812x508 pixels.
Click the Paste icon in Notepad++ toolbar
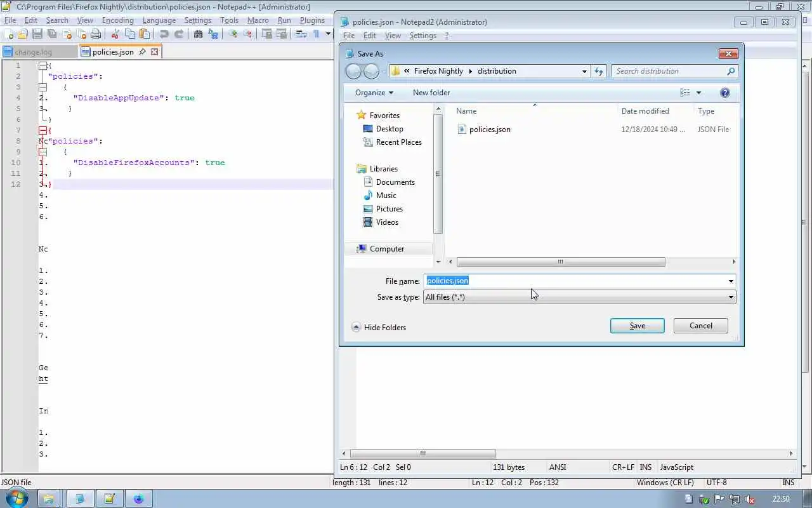(x=145, y=34)
